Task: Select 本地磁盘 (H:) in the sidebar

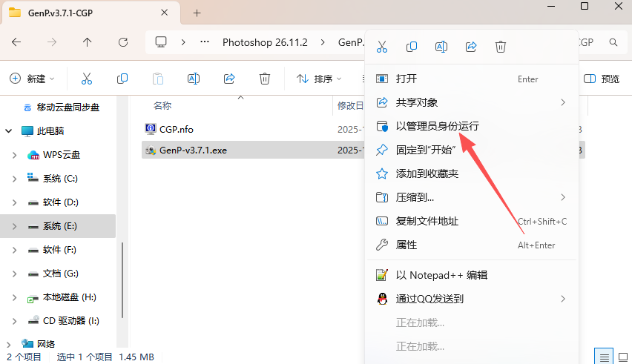Action: click(69, 297)
